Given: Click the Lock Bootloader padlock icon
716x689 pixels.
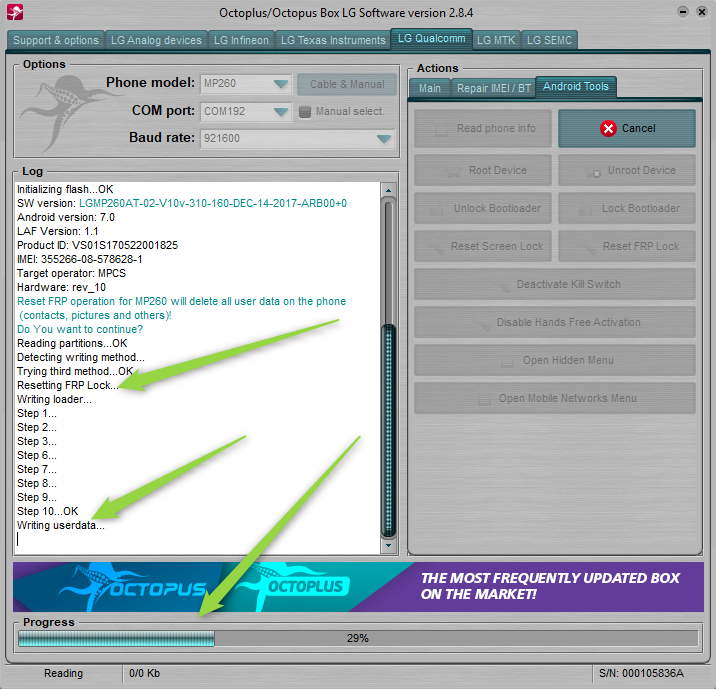Looking at the screenshot, I should tap(585, 209).
